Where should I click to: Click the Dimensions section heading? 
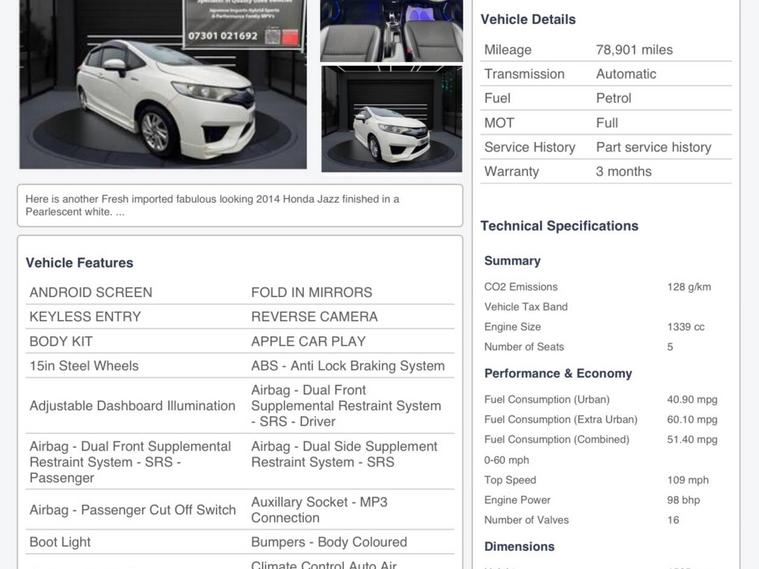point(519,546)
